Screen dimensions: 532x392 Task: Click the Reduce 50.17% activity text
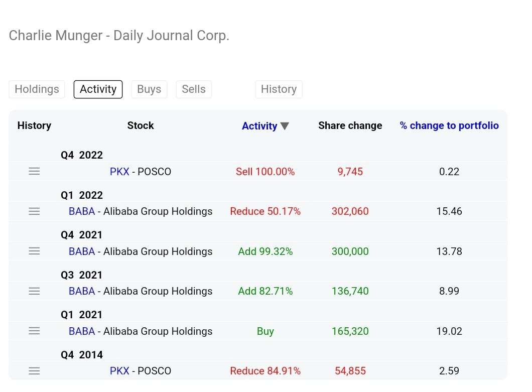click(265, 211)
